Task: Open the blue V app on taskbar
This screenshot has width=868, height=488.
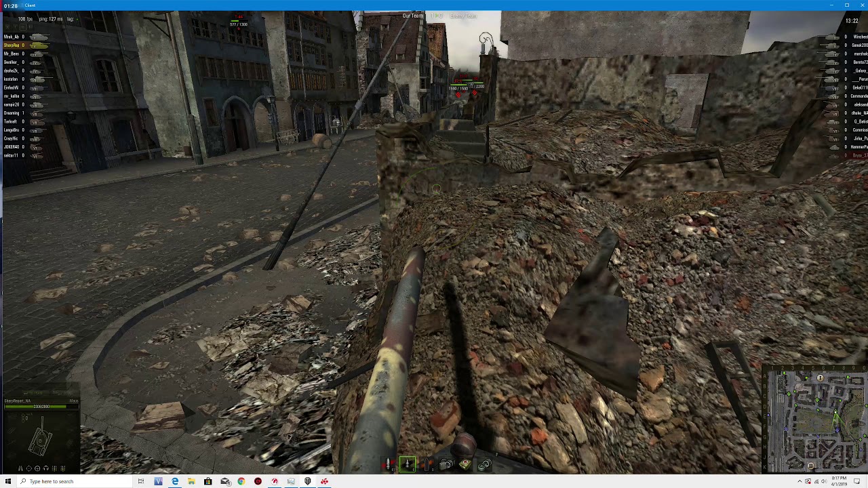Action: [x=159, y=481]
